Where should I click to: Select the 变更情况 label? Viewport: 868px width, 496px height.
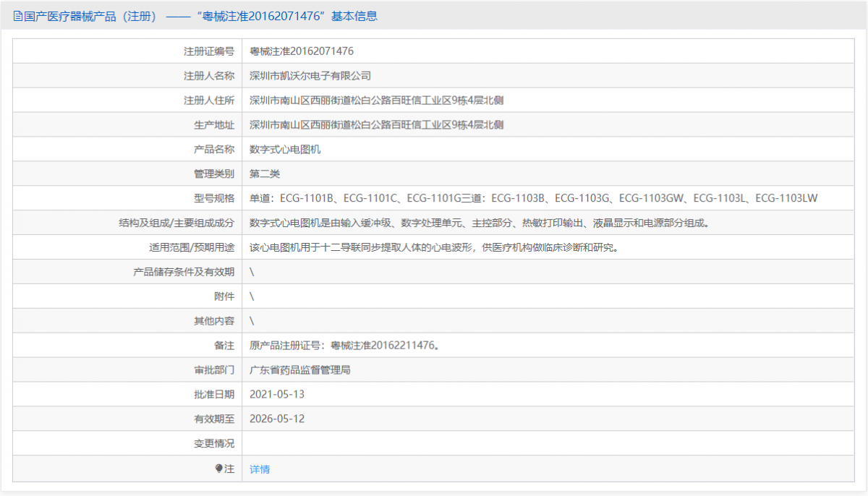click(214, 444)
